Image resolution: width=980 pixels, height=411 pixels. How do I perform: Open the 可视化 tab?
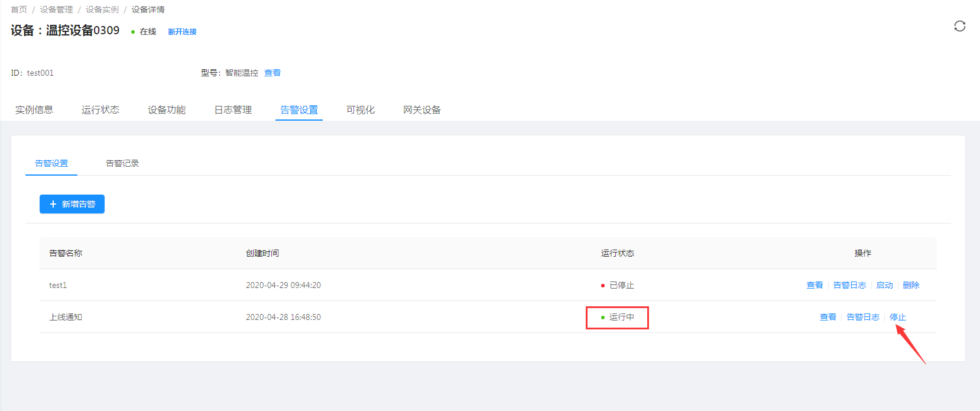click(x=361, y=110)
